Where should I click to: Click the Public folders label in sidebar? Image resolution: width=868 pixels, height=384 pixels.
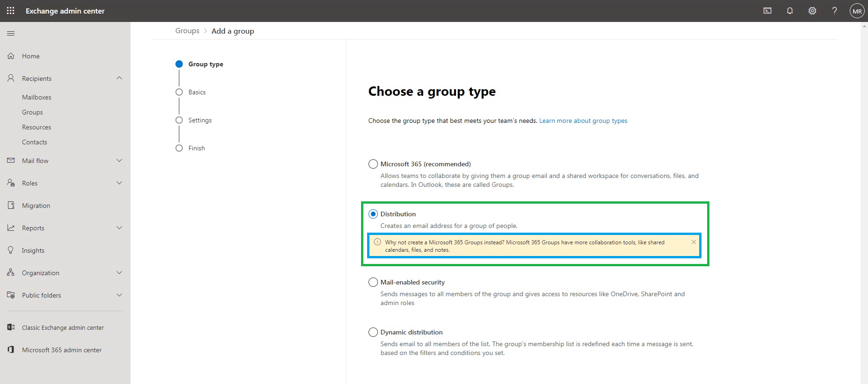coord(41,295)
